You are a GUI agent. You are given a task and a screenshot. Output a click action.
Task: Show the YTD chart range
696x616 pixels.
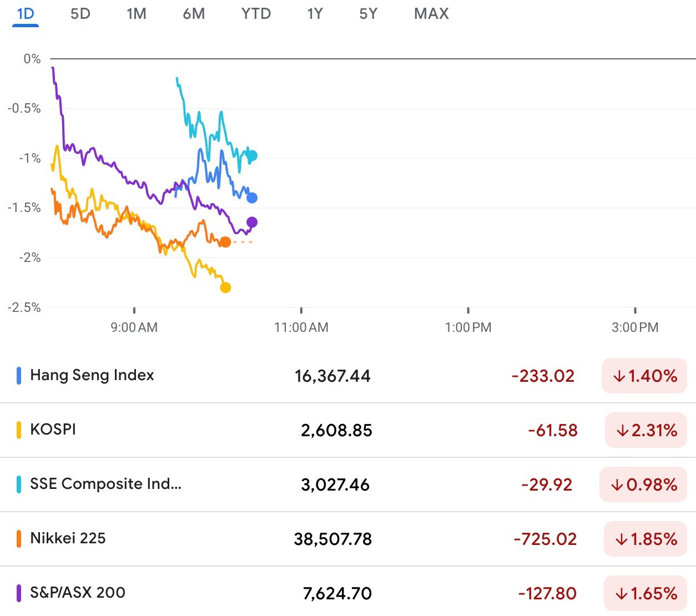pos(256,14)
